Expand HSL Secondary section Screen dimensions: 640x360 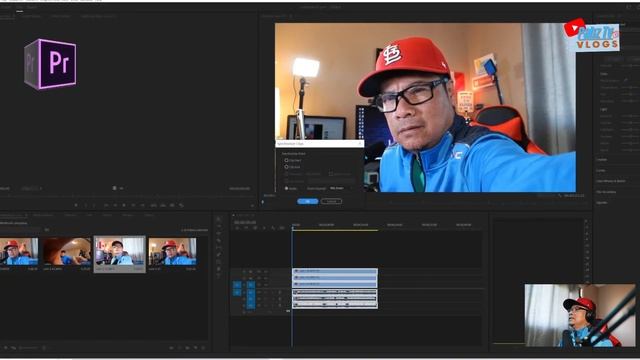[606, 192]
